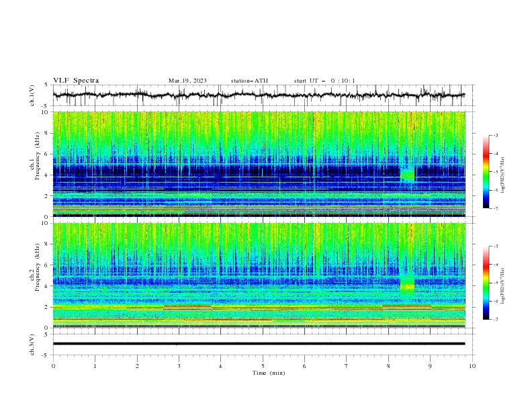Click the ch.2 spectrogram colorbar
Screen dimensions: 532x411
(486, 283)
